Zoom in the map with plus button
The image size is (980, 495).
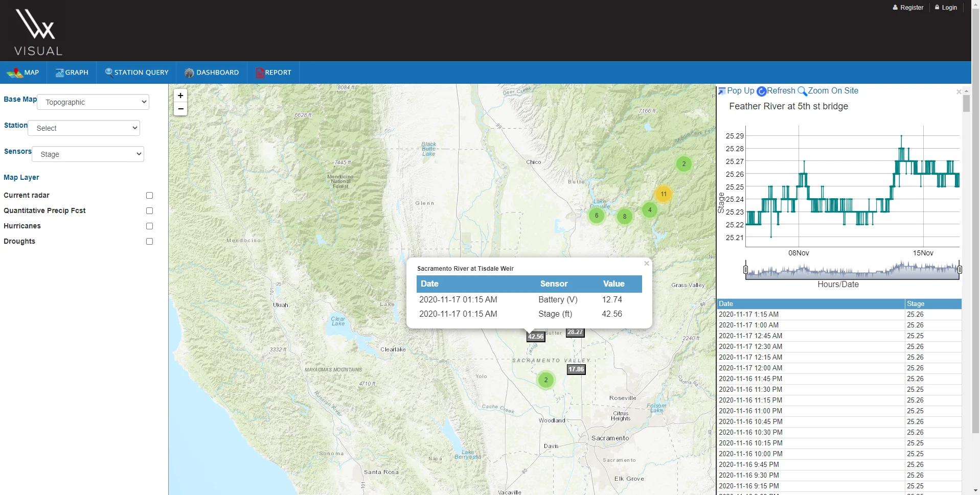click(180, 96)
